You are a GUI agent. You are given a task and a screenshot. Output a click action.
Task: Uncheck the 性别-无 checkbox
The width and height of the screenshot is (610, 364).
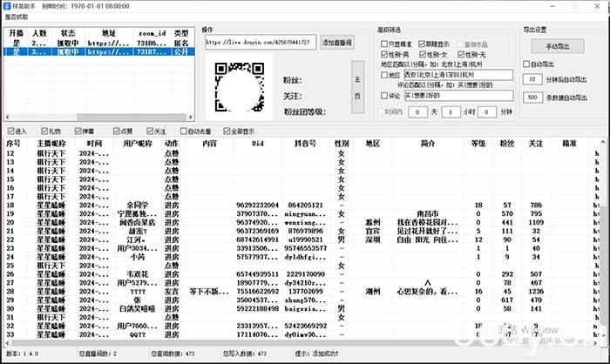(471, 55)
